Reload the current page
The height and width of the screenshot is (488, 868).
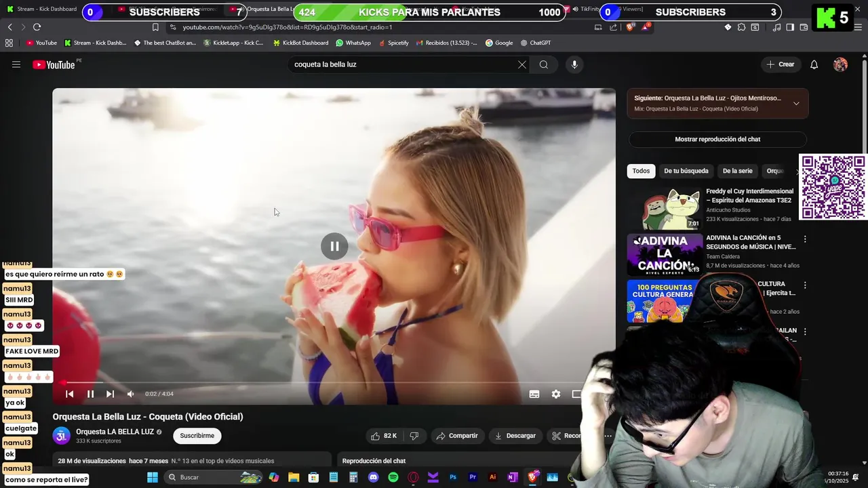37,27
